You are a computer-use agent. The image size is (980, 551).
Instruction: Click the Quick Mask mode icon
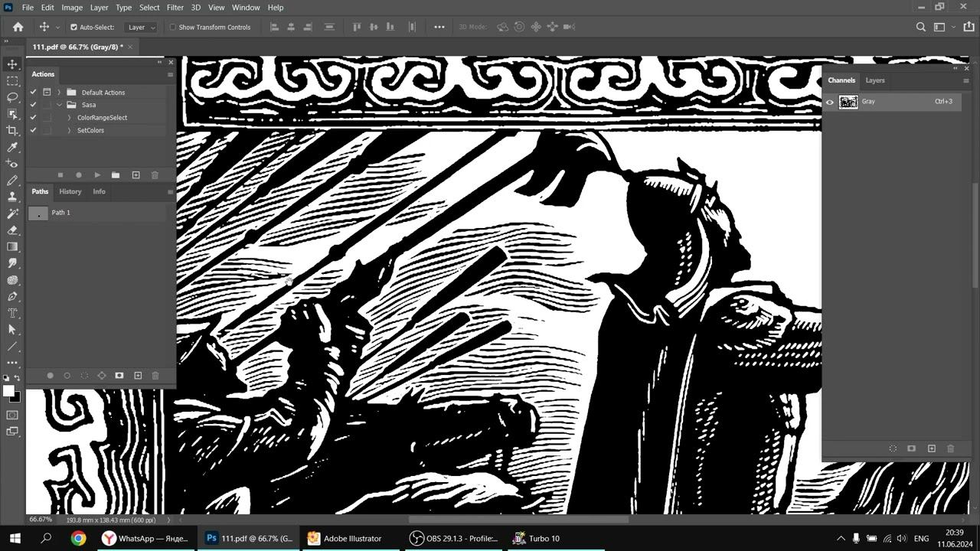[x=12, y=415]
